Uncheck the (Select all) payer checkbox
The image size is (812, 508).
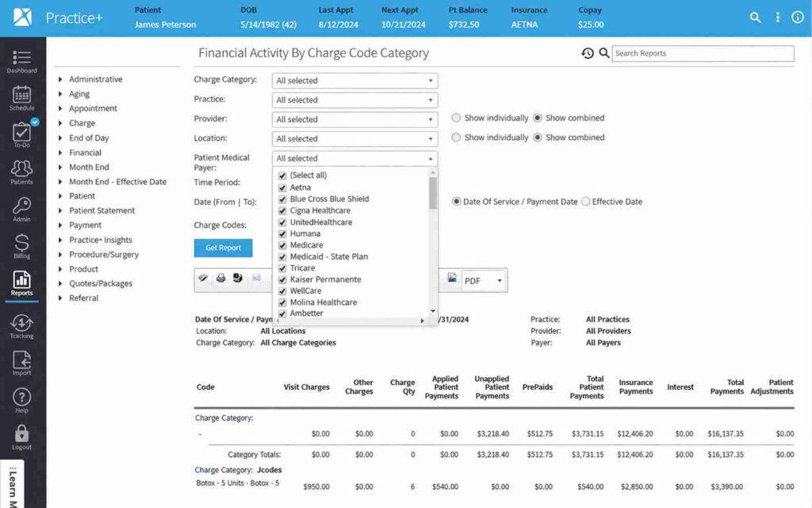point(282,175)
